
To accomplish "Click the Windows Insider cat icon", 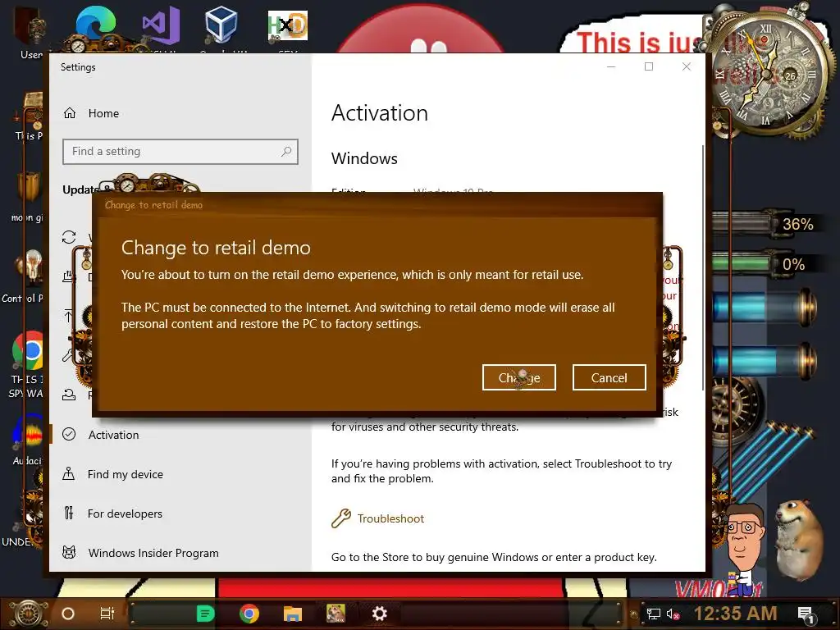I will point(69,552).
